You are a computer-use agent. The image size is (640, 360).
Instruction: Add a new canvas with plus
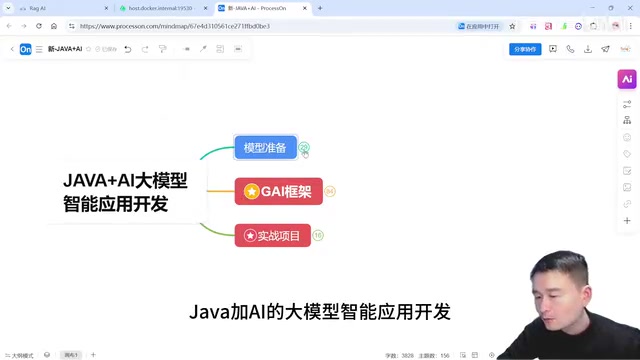pyautogui.click(x=93, y=355)
